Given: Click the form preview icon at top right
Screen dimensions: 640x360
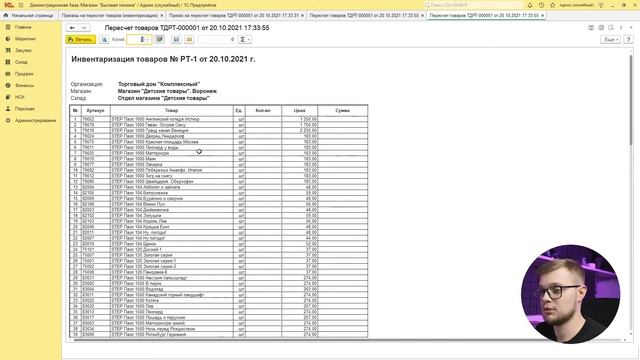Looking at the screenshot, I should point(611,28).
